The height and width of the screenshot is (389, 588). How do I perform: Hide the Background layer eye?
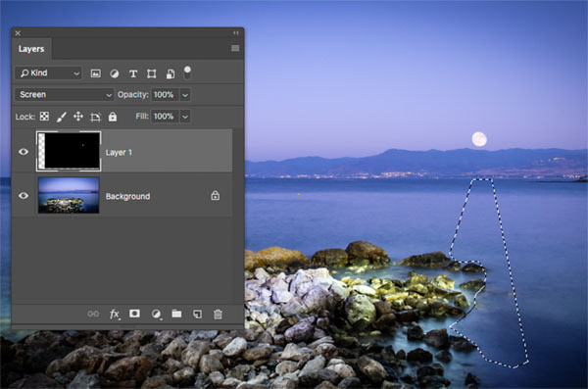click(24, 195)
